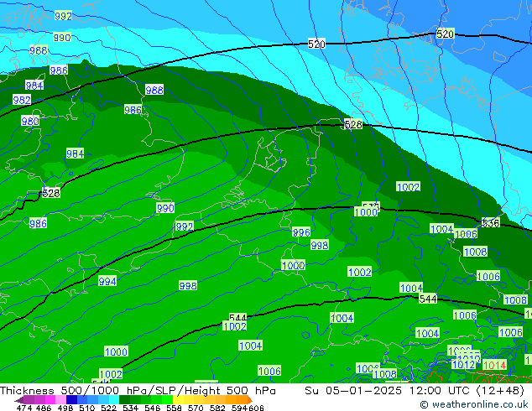
Task: Click the legend value 486
Action: (44, 408)
